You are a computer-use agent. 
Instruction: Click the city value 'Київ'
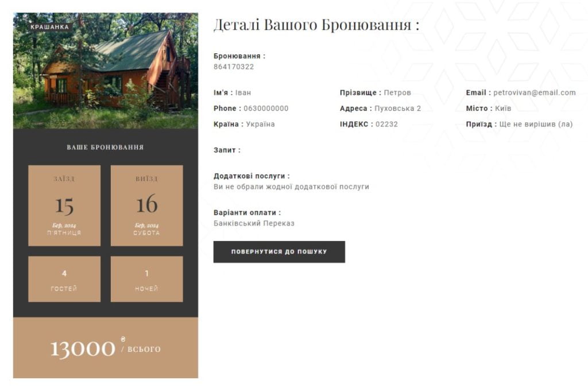503,108
